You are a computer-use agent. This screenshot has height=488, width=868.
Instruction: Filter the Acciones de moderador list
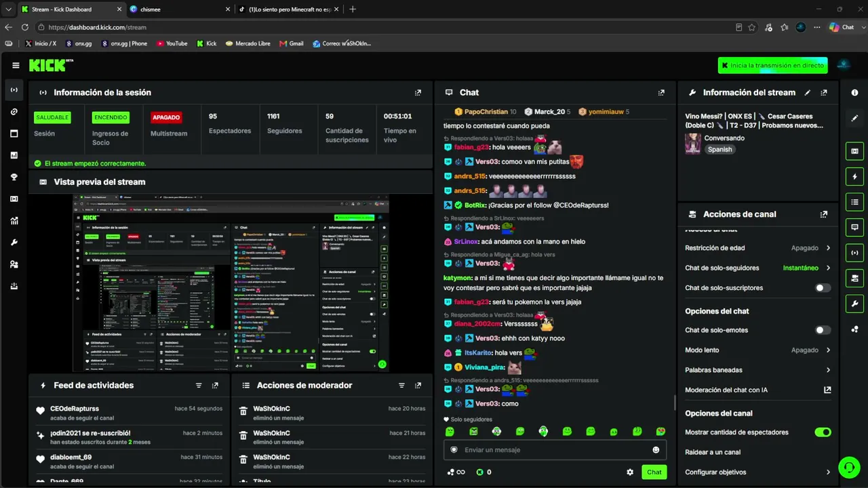click(x=401, y=385)
